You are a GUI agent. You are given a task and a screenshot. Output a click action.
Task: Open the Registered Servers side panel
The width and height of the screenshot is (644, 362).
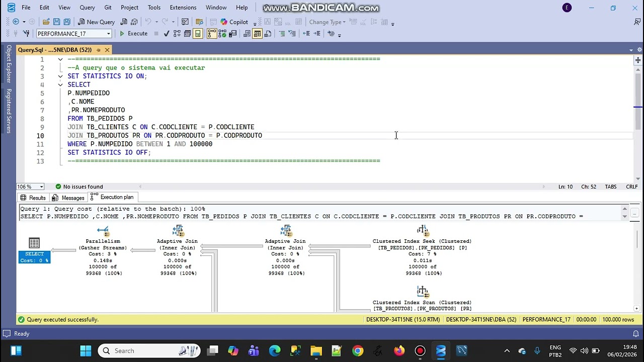point(9,111)
